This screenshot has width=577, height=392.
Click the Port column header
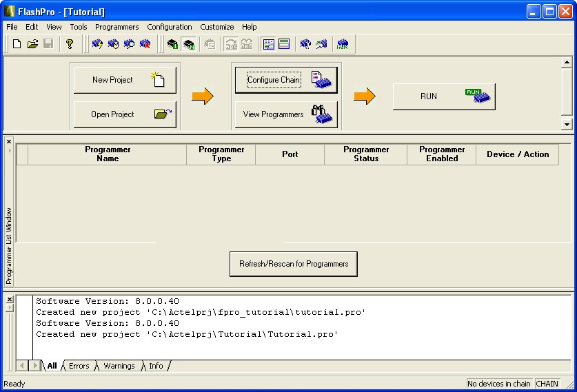(290, 154)
